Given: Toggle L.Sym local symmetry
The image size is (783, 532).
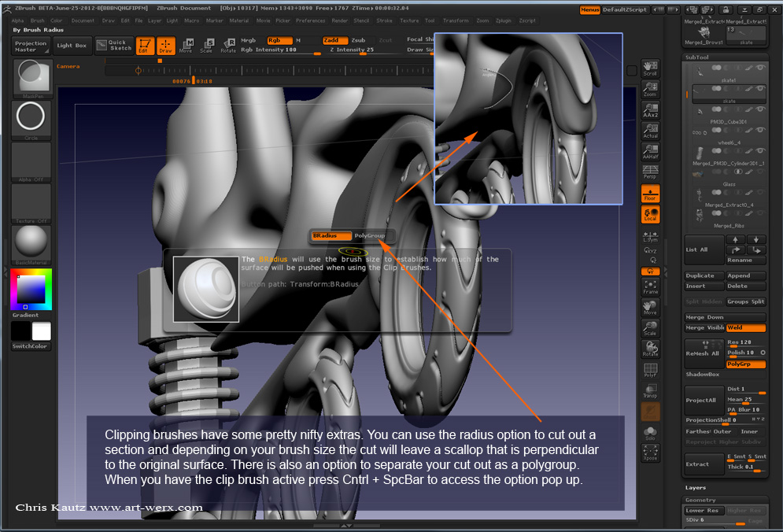Looking at the screenshot, I should 650,237.
